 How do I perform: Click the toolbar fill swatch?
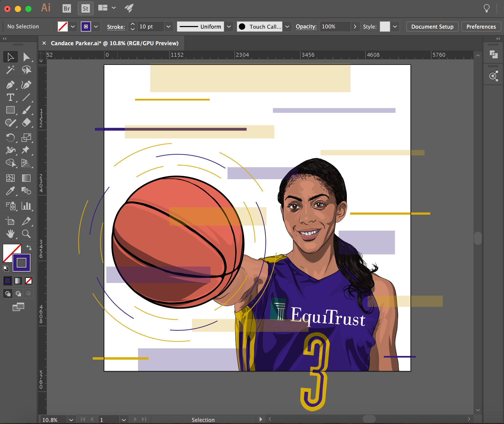pos(9,251)
